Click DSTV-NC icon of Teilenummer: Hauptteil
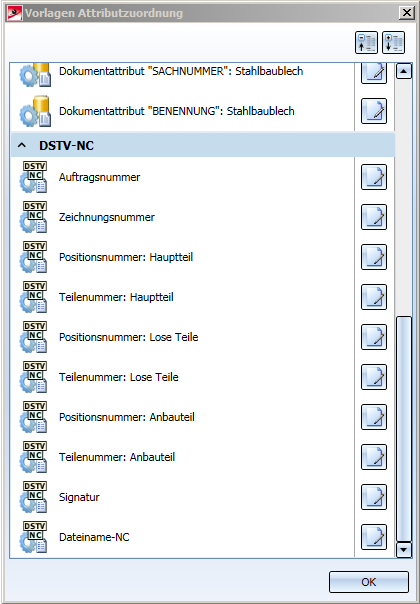Image resolution: width=420 pixels, height=604 pixels. point(34,297)
